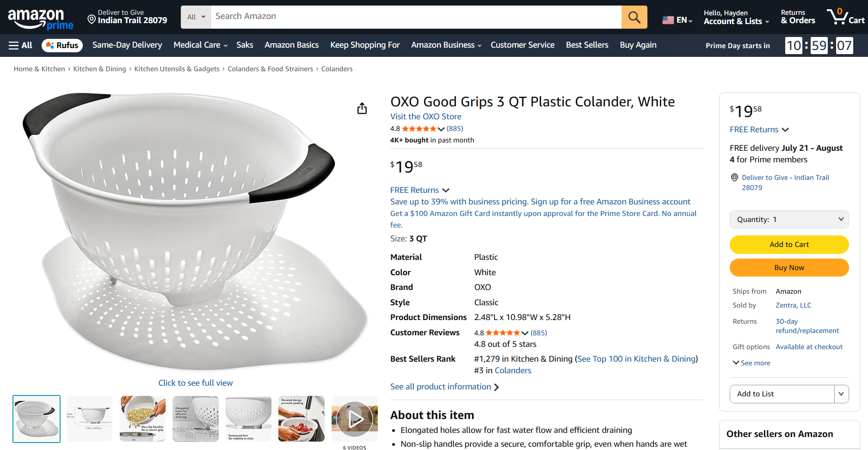
Task: Visit the OXO Store link
Action: pos(425,117)
